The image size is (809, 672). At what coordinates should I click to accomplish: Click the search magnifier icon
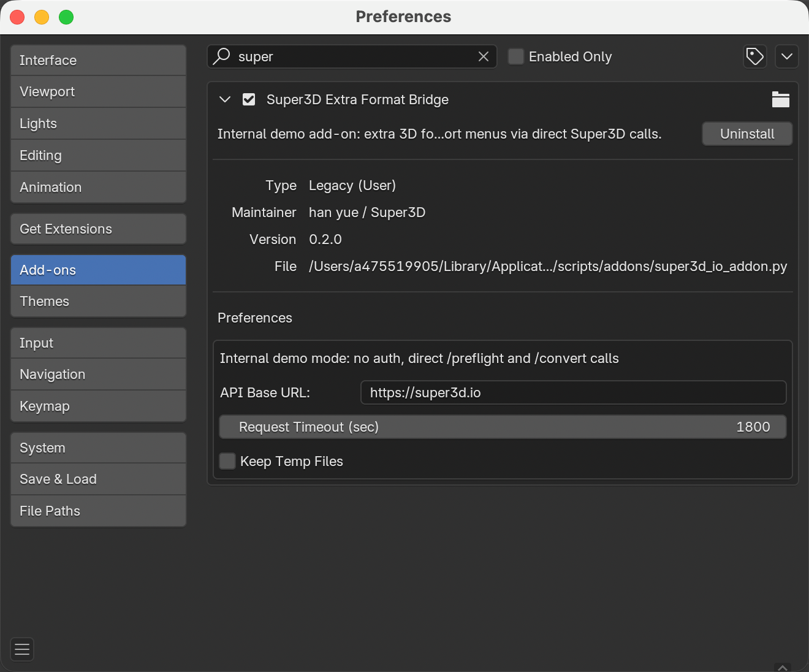coord(221,56)
